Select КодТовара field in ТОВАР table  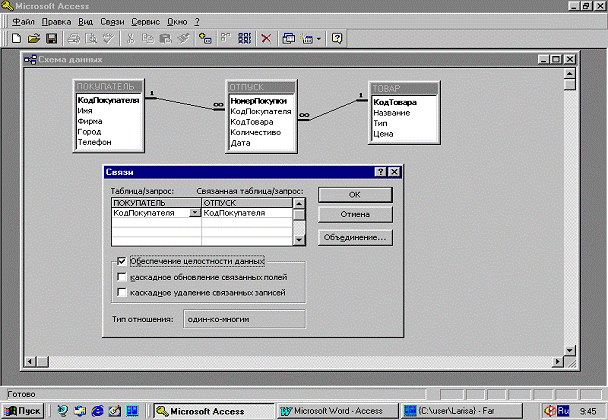point(394,102)
